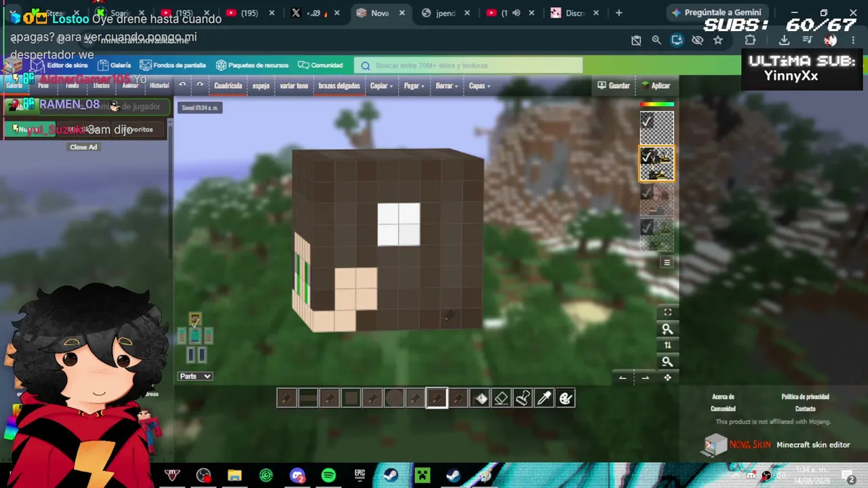868x488 pixels.
Task: Open a new browser tab
Action: 618,13
